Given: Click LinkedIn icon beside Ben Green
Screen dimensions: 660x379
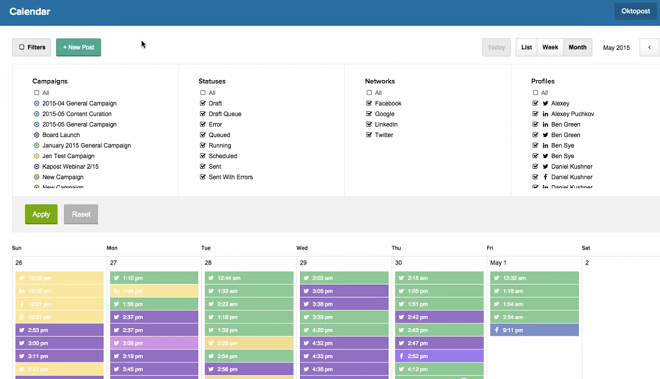Looking at the screenshot, I should [546, 124].
